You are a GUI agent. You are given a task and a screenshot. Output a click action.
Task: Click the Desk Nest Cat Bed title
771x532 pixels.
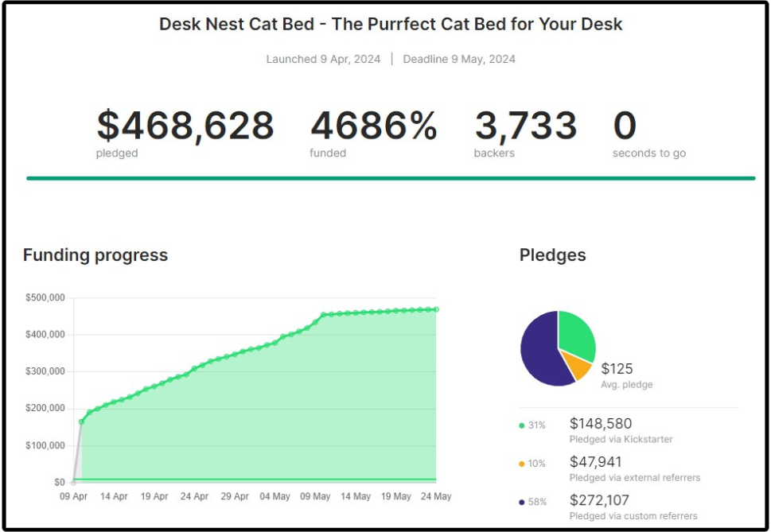pyautogui.click(x=391, y=24)
